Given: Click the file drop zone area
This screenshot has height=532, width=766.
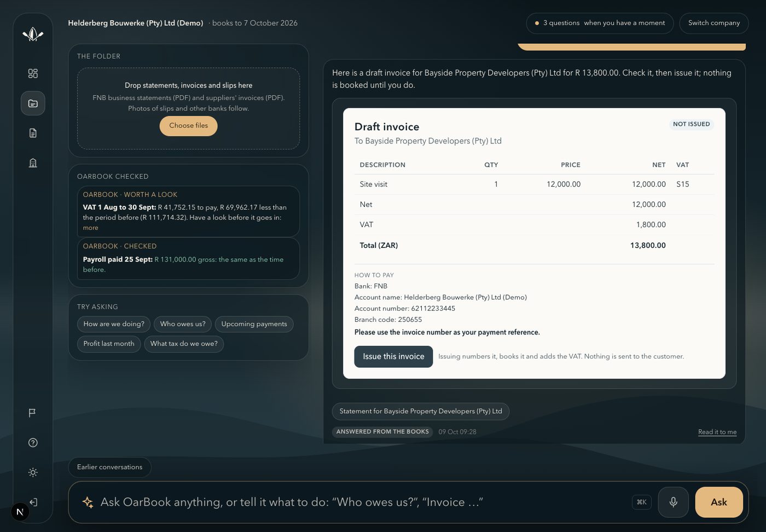Looking at the screenshot, I should tap(188, 108).
